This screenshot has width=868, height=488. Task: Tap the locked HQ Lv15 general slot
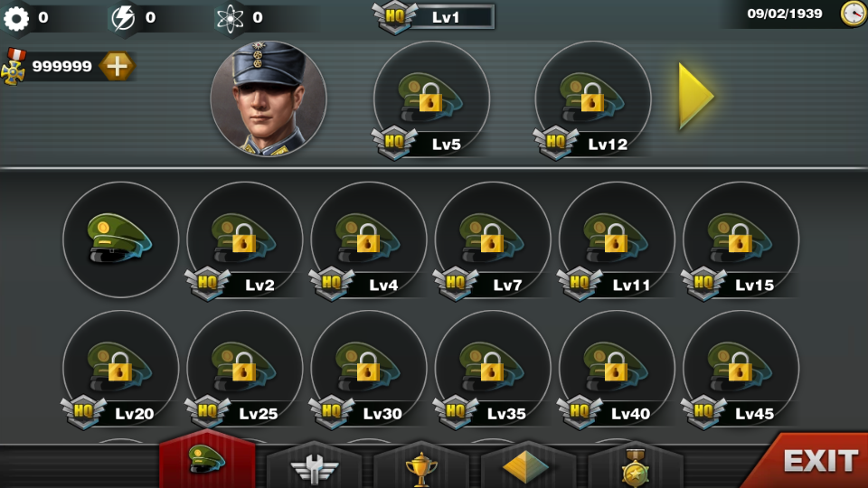(741, 239)
